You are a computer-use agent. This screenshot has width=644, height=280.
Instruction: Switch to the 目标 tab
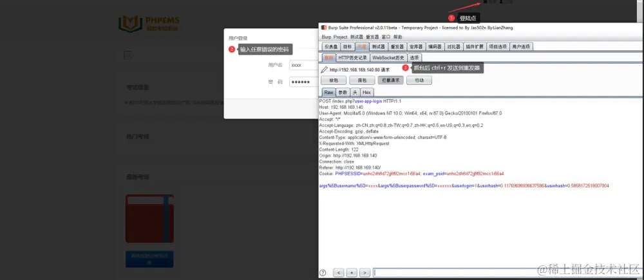point(348,47)
